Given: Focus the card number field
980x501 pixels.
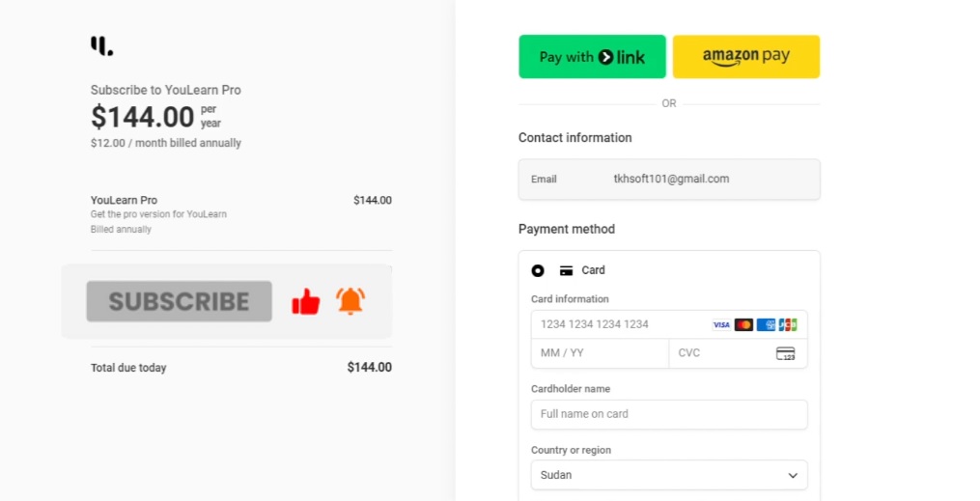Looking at the screenshot, I should (x=669, y=324).
